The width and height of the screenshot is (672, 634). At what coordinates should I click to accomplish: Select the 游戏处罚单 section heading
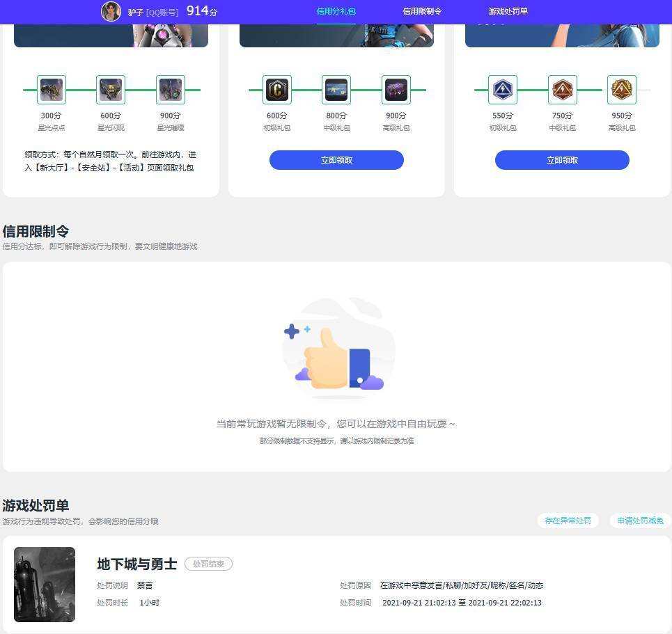coord(36,505)
